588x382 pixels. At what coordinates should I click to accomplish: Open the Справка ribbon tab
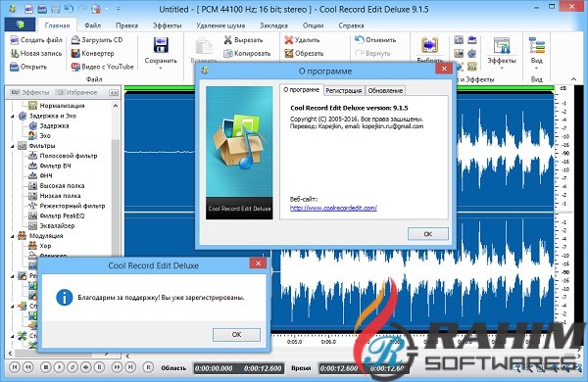pos(352,25)
